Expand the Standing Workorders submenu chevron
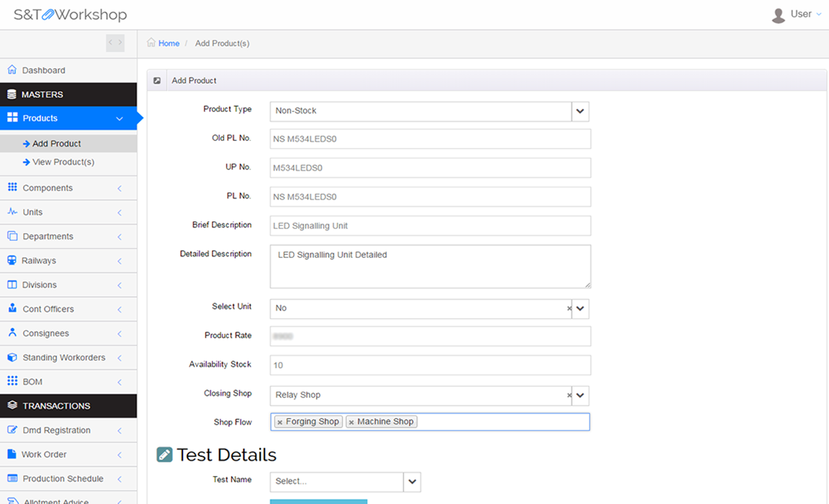Viewport: 829px width, 504px height. tap(120, 358)
